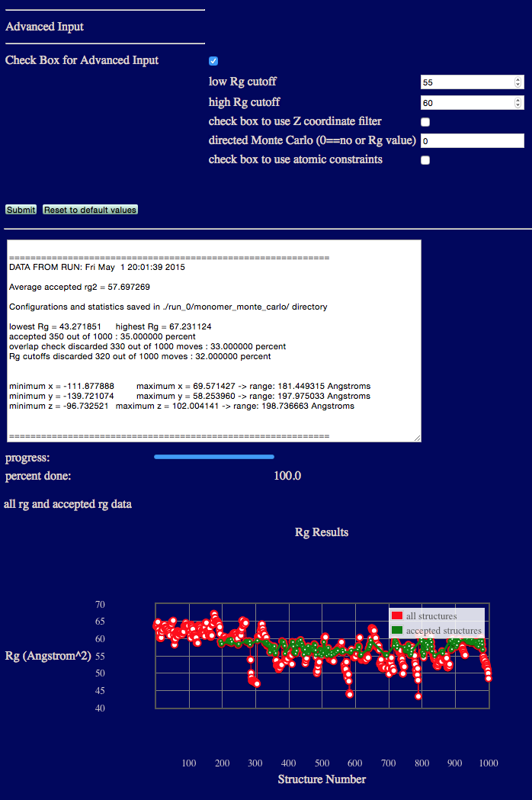
Task: Click the 40 y-axis tick label
Action: 100,708
